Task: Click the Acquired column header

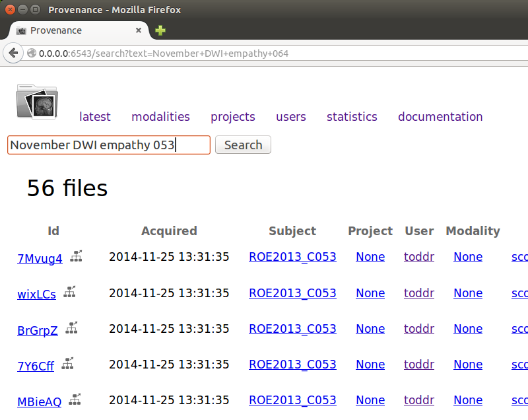Action: 169,231
